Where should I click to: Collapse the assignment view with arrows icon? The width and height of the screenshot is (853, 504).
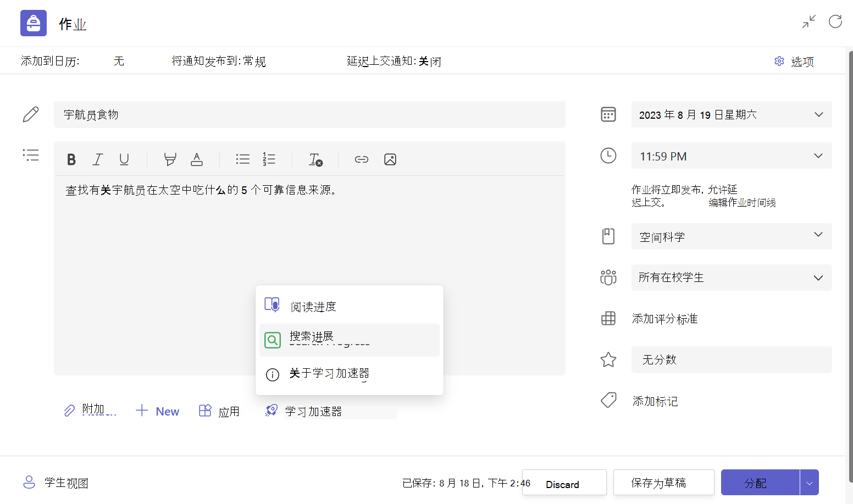[809, 21]
